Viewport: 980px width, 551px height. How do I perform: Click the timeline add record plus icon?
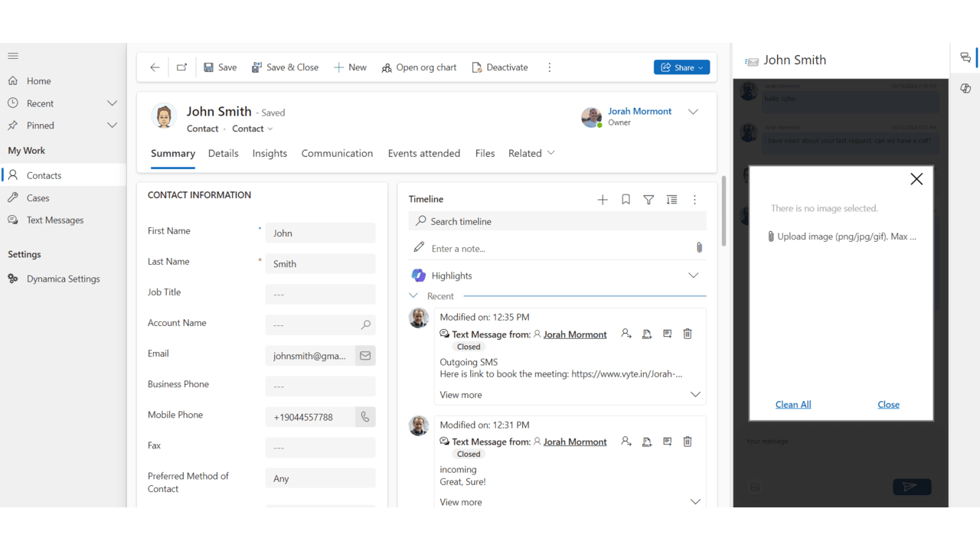pyautogui.click(x=603, y=200)
